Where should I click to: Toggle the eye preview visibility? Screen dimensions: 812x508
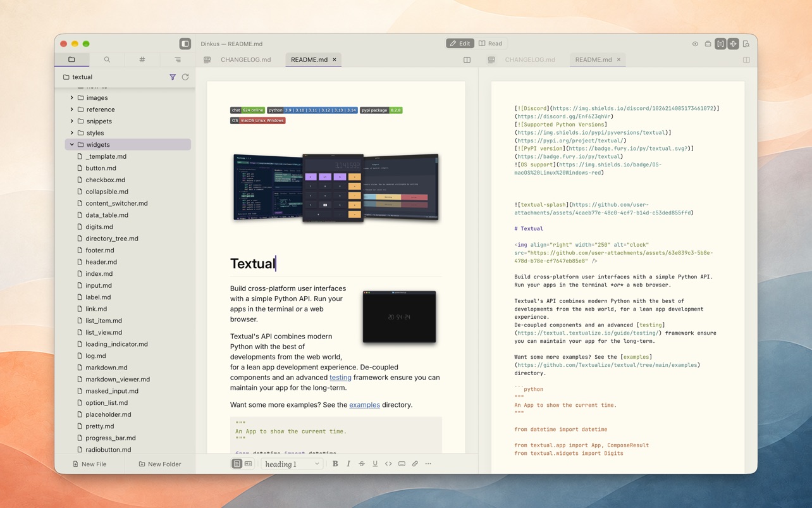695,44
